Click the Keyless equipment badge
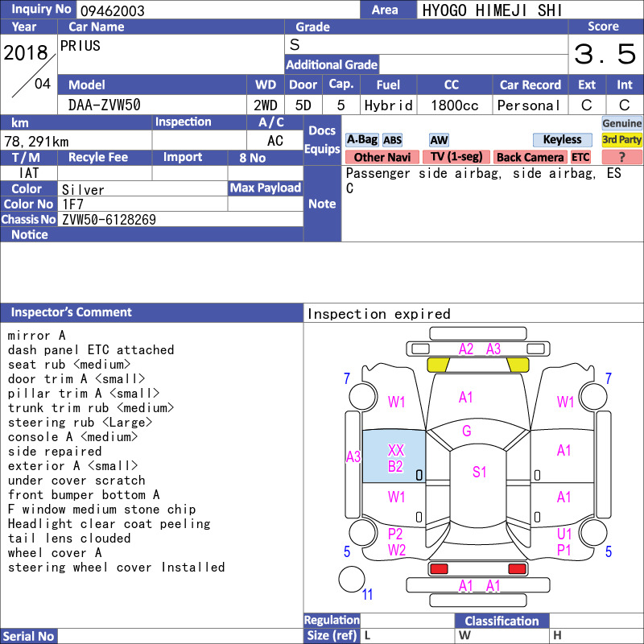 tap(562, 139)
